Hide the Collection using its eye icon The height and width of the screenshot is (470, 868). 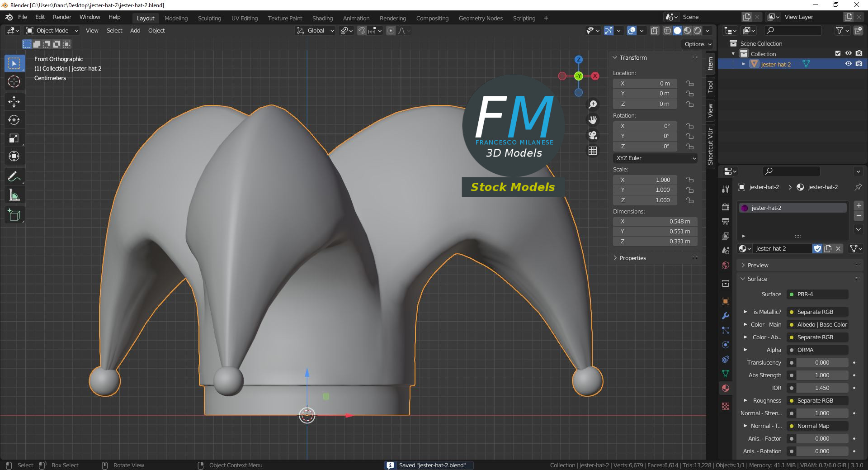click(x=849, y=53)
